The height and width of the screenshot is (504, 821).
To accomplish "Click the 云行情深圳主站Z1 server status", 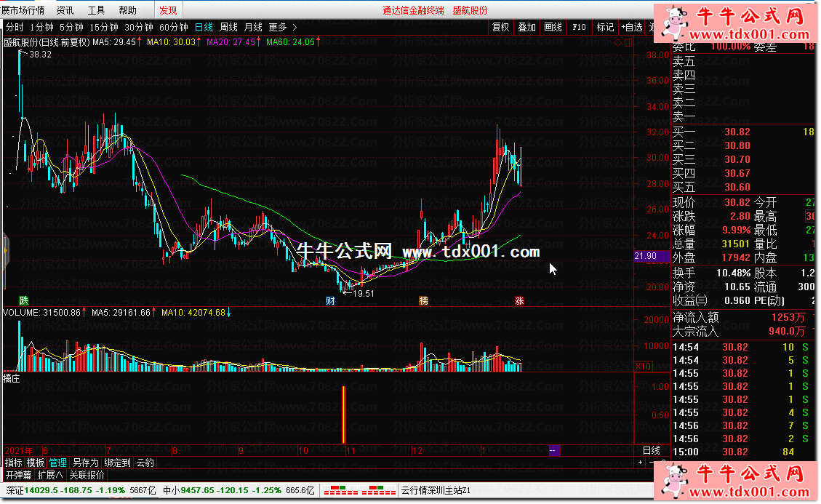I will coord(436,490).
